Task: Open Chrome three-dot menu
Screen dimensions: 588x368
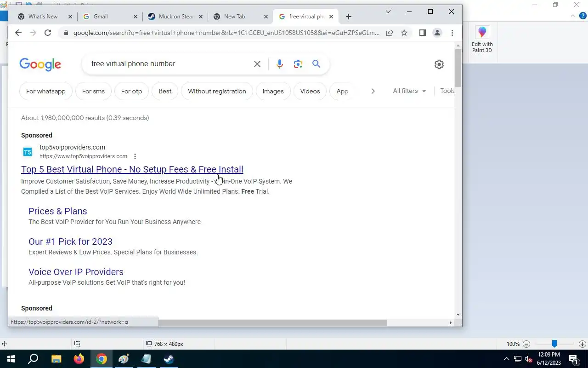Action: (x=452, y=33)
